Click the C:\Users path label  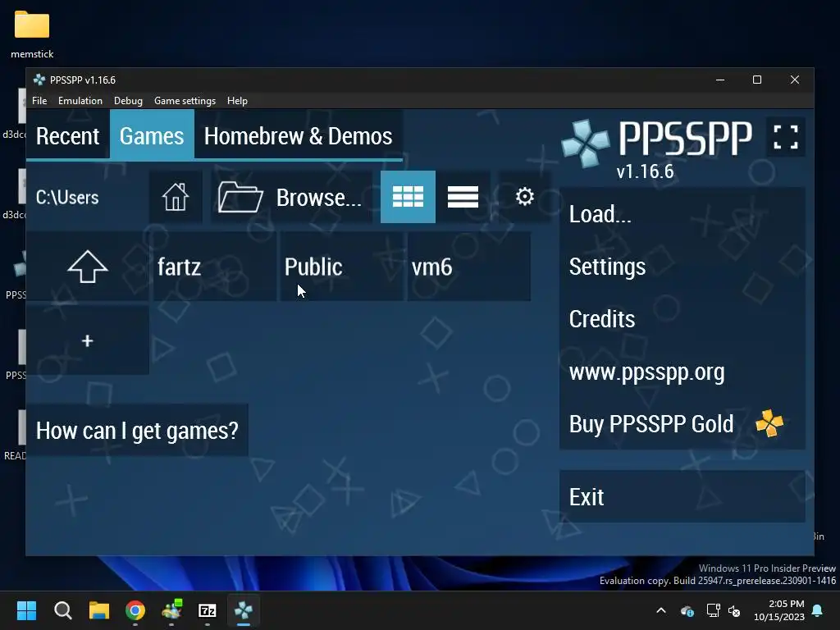67,197
